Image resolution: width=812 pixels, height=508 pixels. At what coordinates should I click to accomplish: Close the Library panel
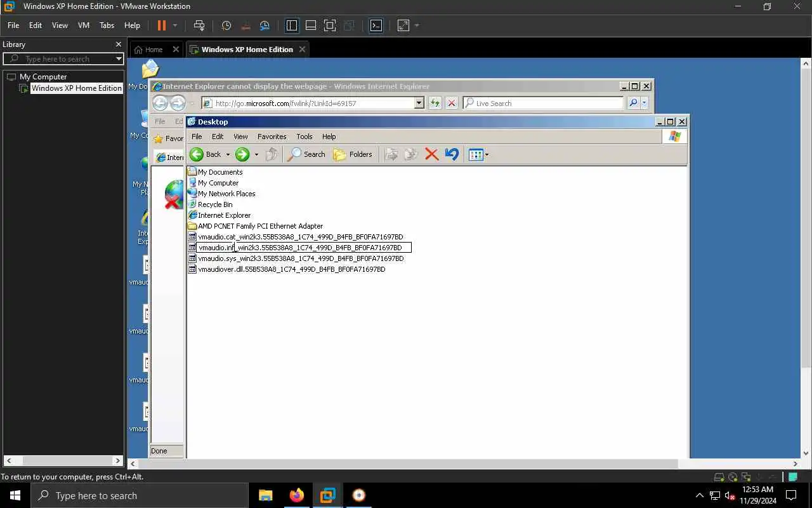pos(118,44)
